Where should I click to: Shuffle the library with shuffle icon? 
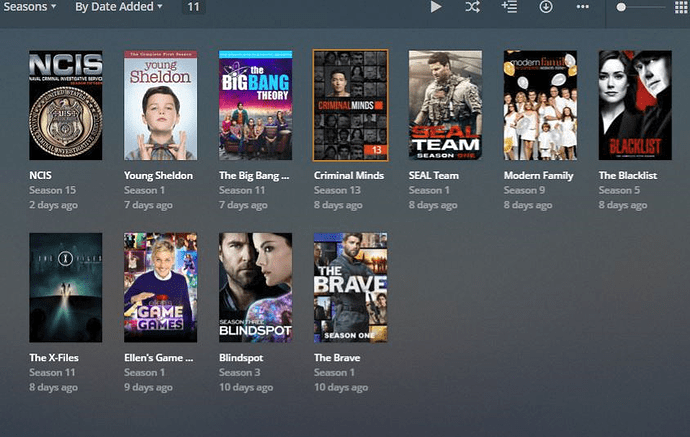pos(473,7)
